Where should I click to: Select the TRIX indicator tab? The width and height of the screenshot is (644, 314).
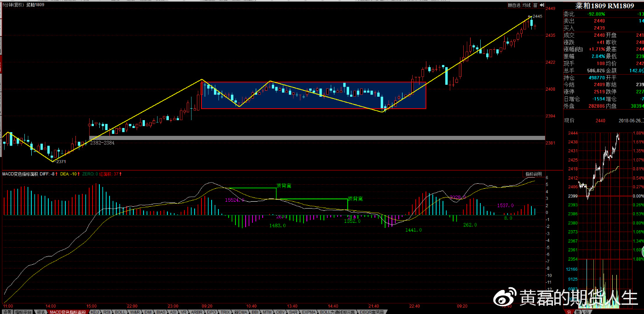[x=225, y=312]
